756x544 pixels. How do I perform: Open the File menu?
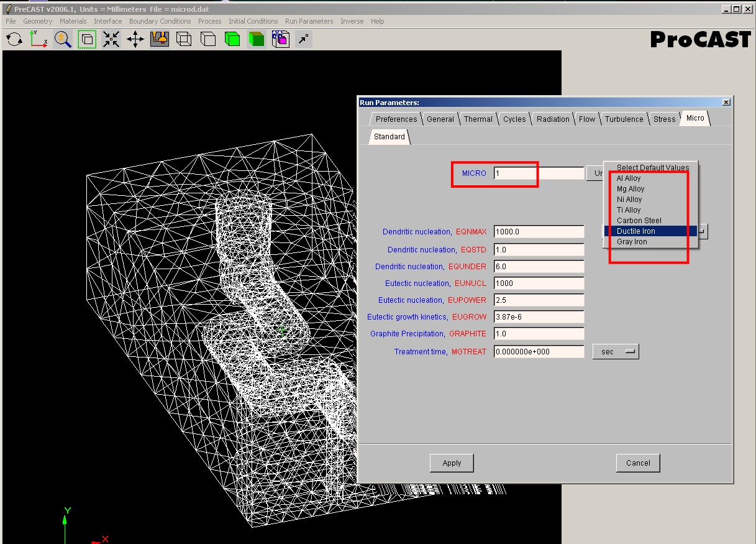pos(11,21)
